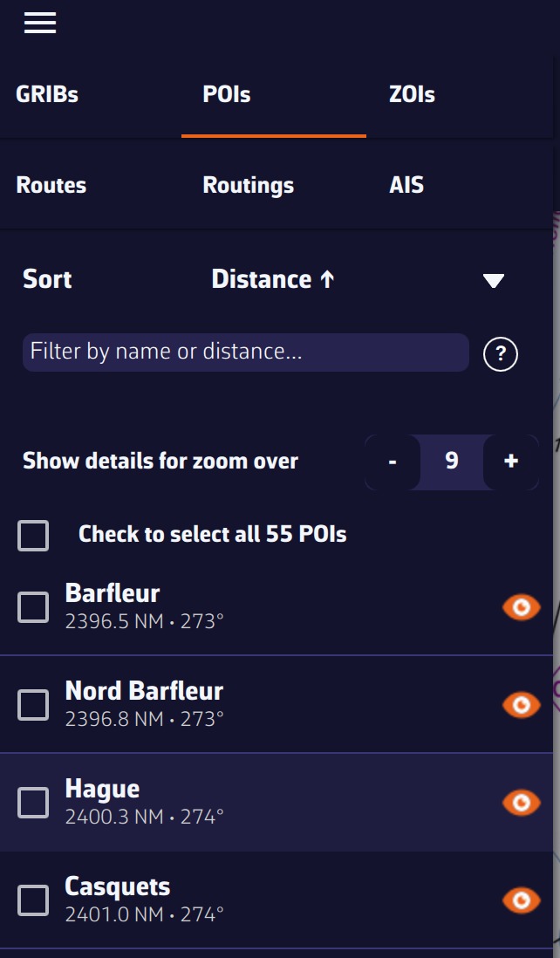Check the Hague POI checkbox
Image resolution: width=560 pixels, height=958 pixels.
pyautogui.click(x=33, y=802)
